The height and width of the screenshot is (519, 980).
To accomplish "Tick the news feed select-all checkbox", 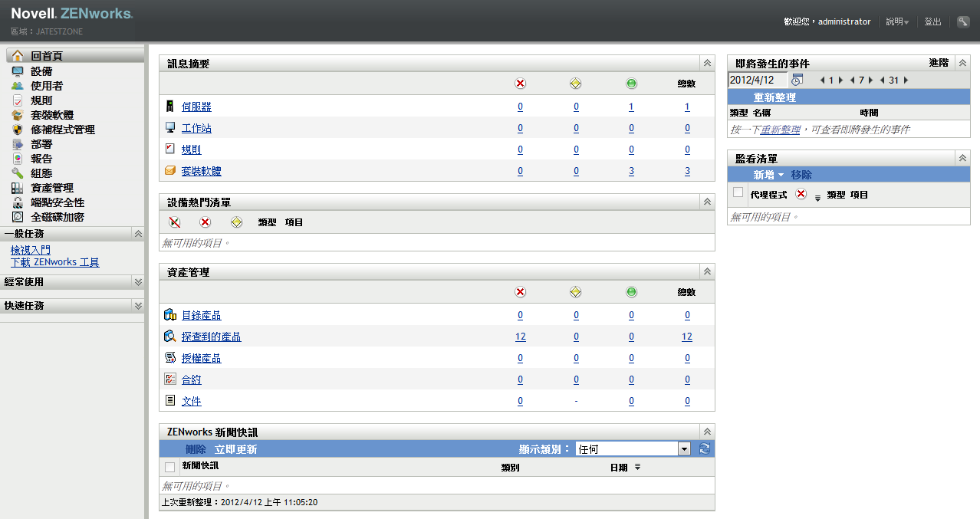I will pos(169,467).
